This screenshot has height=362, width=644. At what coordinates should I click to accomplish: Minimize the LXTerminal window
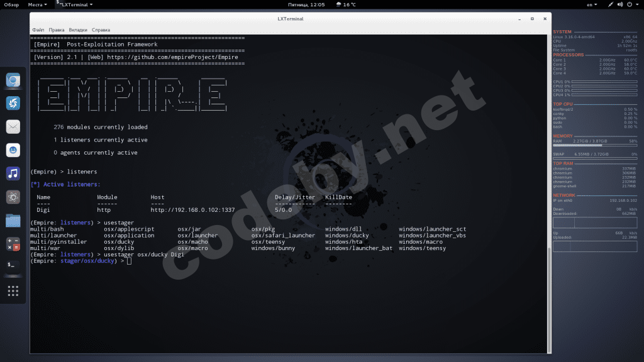[x=519, y=19]
